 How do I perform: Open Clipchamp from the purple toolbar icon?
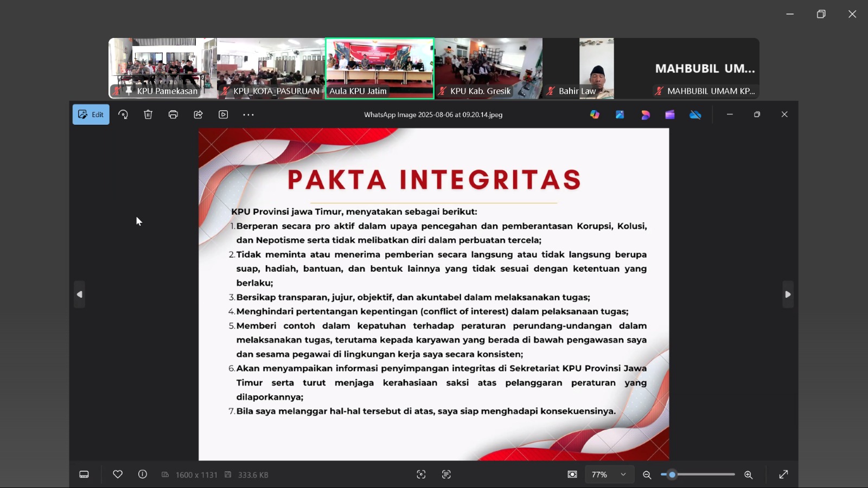tap(670, 114)
